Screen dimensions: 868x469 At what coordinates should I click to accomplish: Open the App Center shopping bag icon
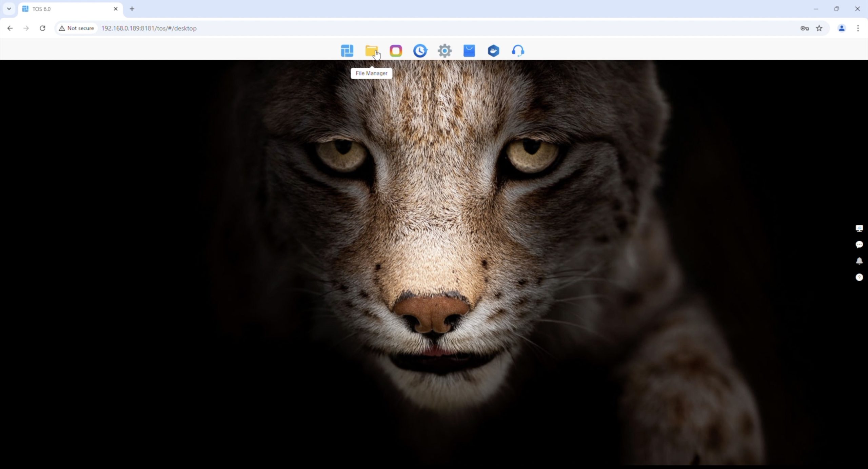(x=469, y=51)
